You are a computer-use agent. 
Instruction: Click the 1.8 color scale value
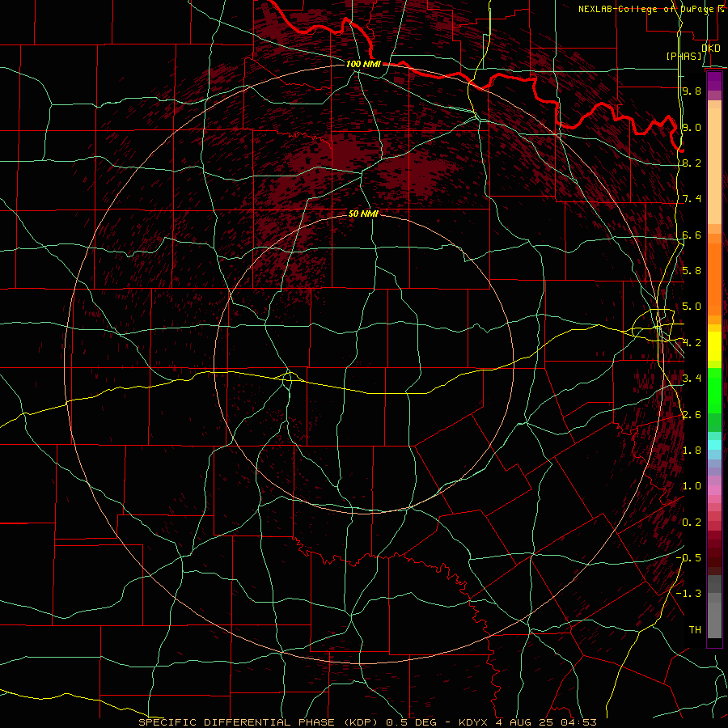point(692,451)
